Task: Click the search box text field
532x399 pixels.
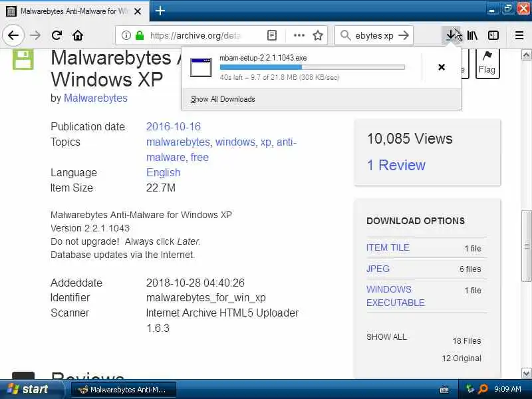Action: pyautogui.click(x=374, y=35)
